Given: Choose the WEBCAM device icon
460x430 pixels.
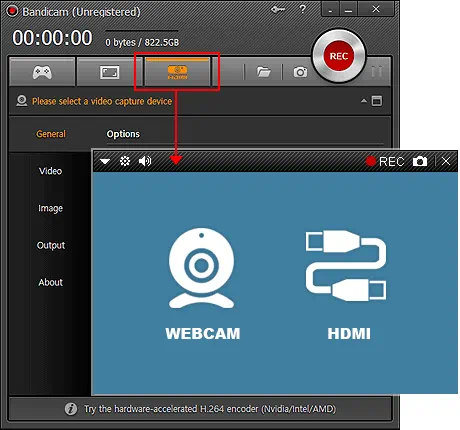Looking at the screenshot, I should point(201,268).
